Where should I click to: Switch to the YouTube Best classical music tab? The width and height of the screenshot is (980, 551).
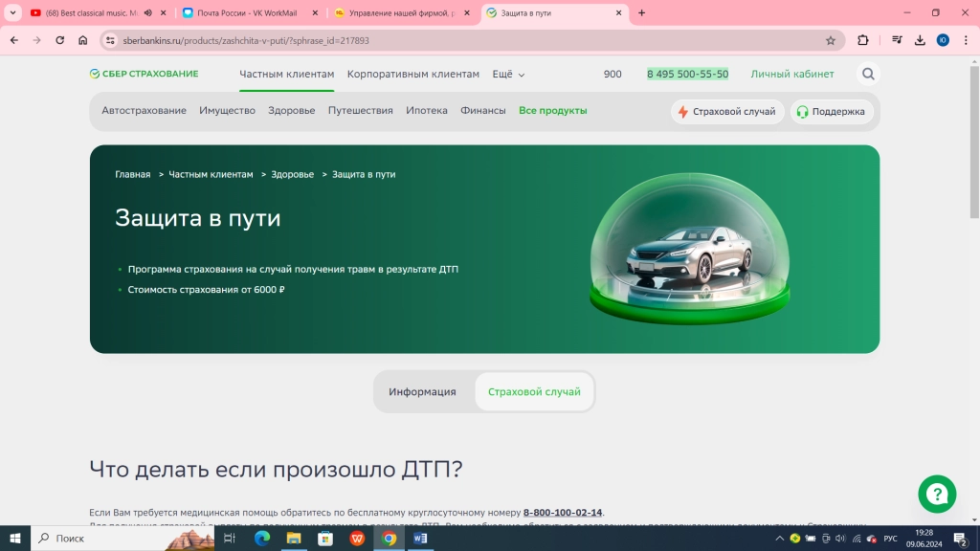point(91,12)
